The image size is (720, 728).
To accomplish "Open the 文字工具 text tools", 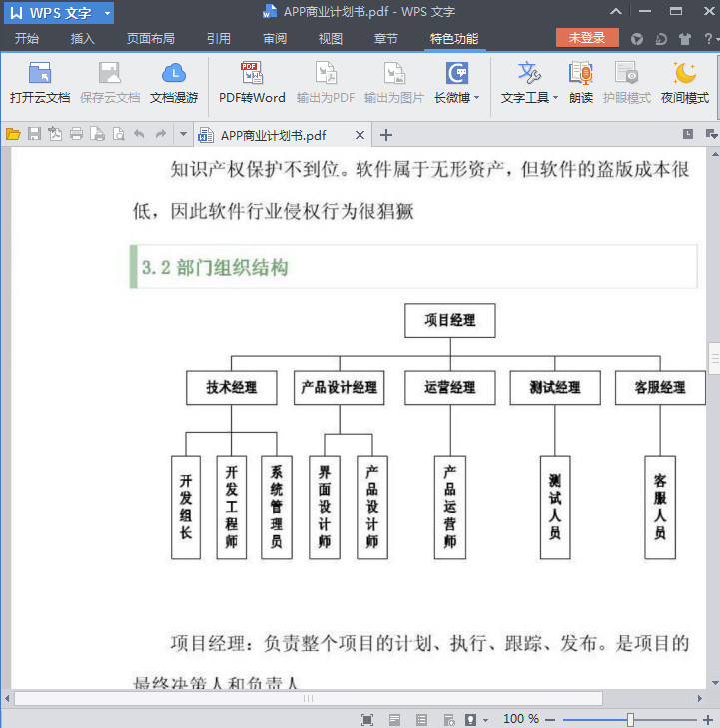I will (x=529, y=83).
